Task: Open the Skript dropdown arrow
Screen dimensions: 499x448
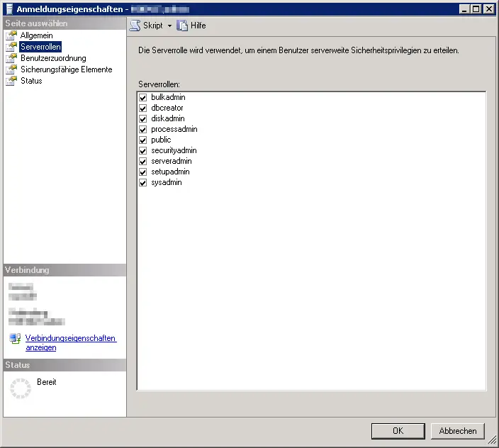Action: [x=169, y=26]
